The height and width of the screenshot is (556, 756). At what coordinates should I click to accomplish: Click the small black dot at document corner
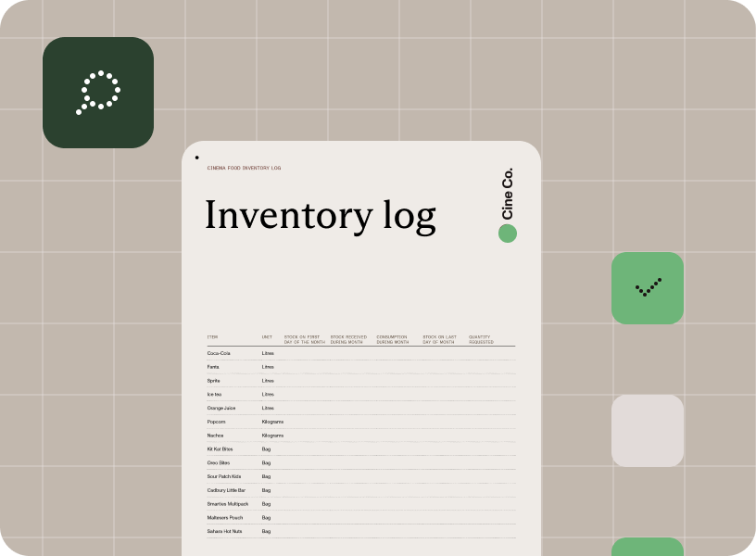196,158
